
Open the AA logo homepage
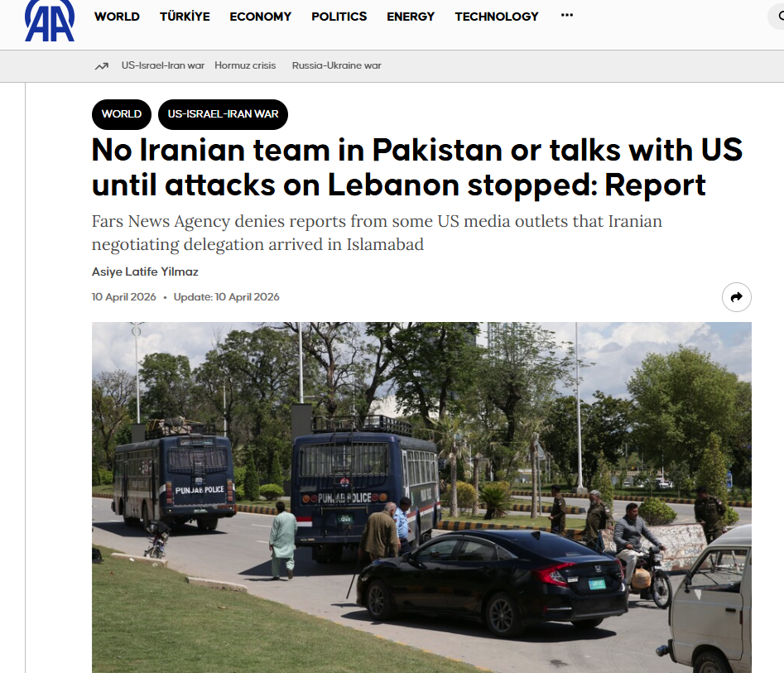[x=50, y=21]
